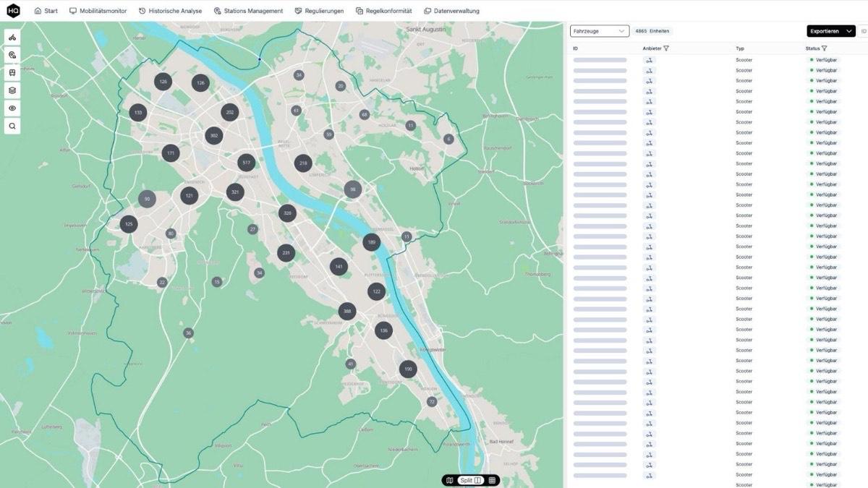Click the ID column header

[575, 48]
